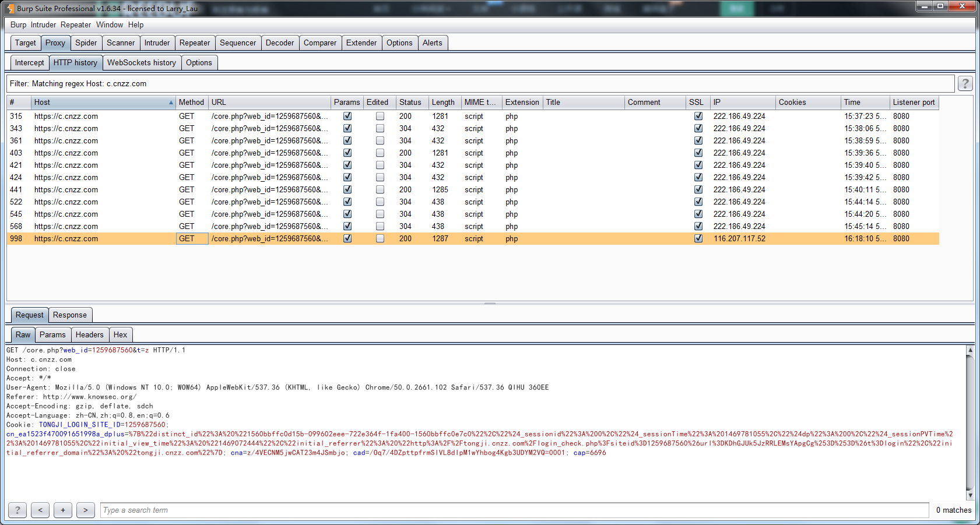Go to next search match arrow
The height and width of the screenshot is (525, 980).
pos(86,510)
